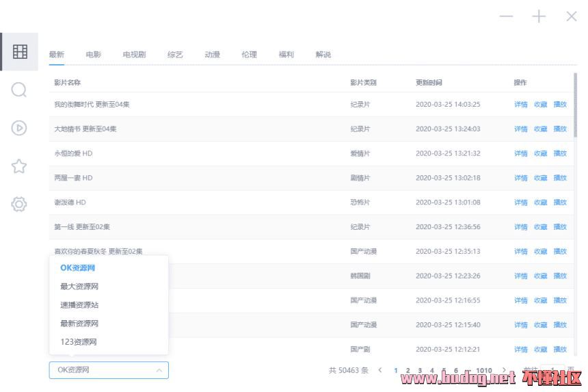The height and width of the screenshot is (392, 588).
Task: Go to page 1010 in pagination
Action: [x=484, y=370]
